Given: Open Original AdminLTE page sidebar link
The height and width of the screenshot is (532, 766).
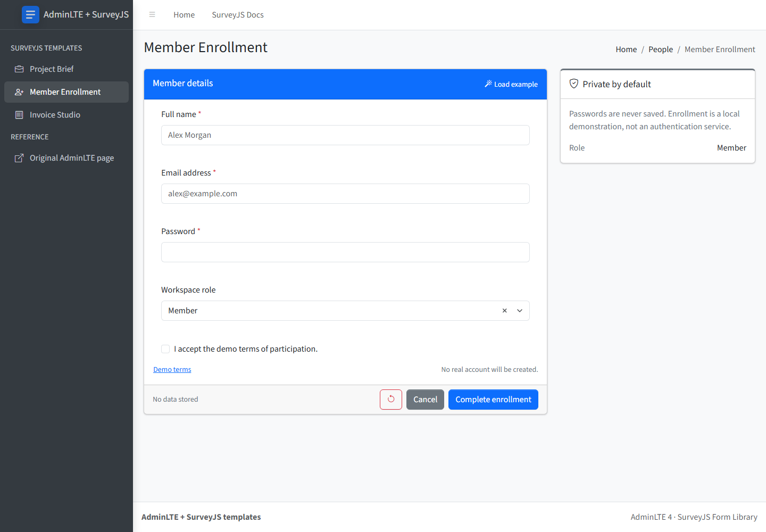Looking at the screenshot, I should click(66, 158).
